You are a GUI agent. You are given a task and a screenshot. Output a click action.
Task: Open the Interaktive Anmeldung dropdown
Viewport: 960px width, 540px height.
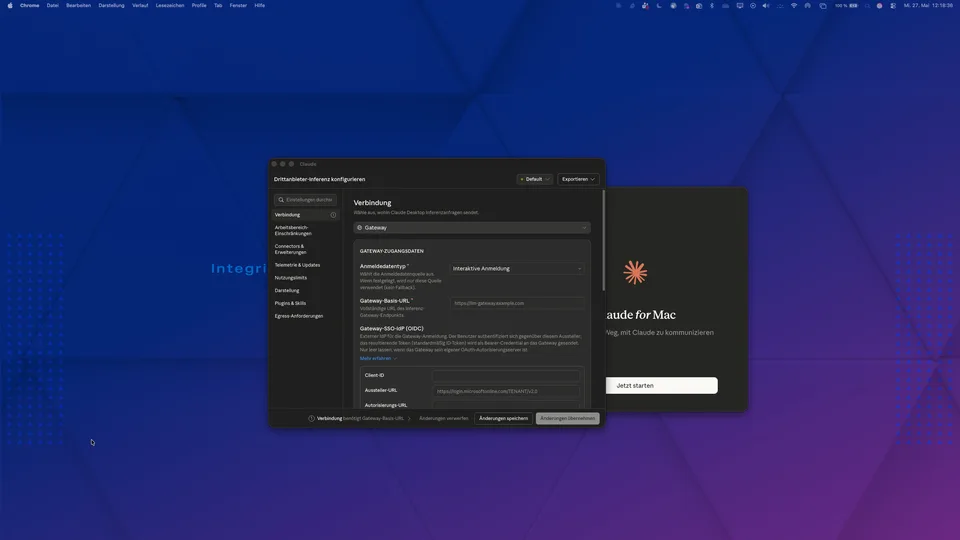pos(517,269)
